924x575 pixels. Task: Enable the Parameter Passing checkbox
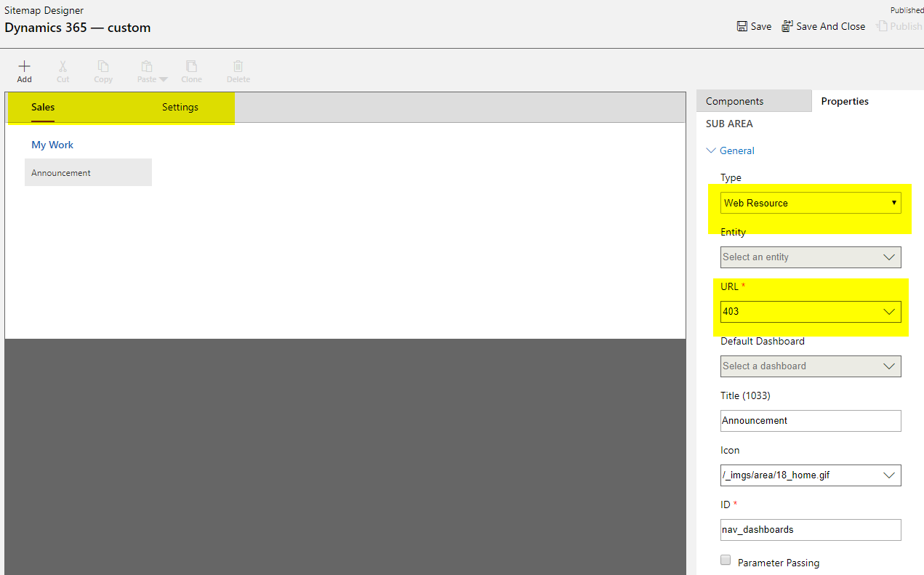725,560
